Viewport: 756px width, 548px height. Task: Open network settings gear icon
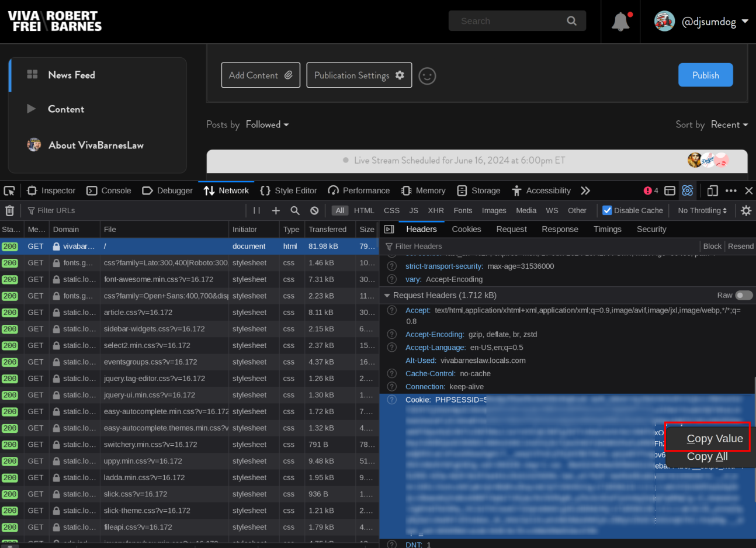click(x=746, y=210)
